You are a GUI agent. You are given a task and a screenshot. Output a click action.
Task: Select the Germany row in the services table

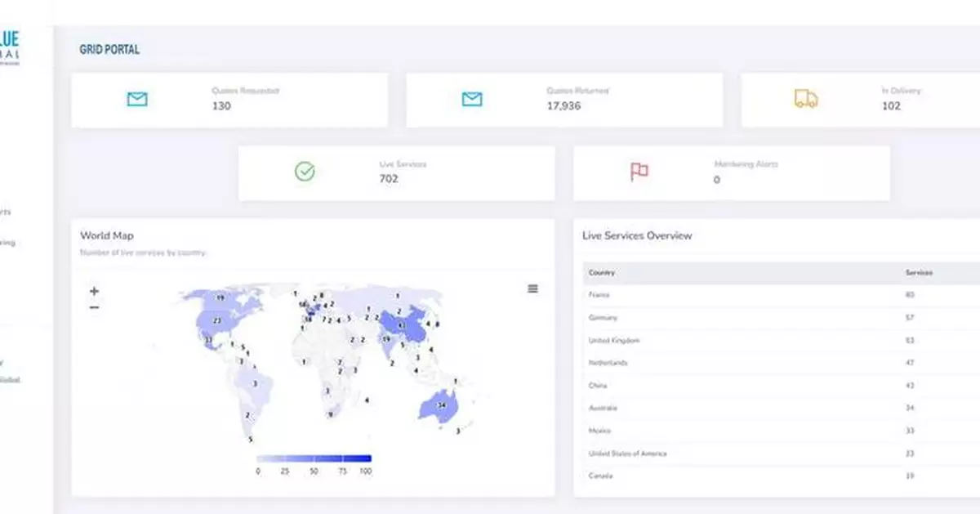735,317
